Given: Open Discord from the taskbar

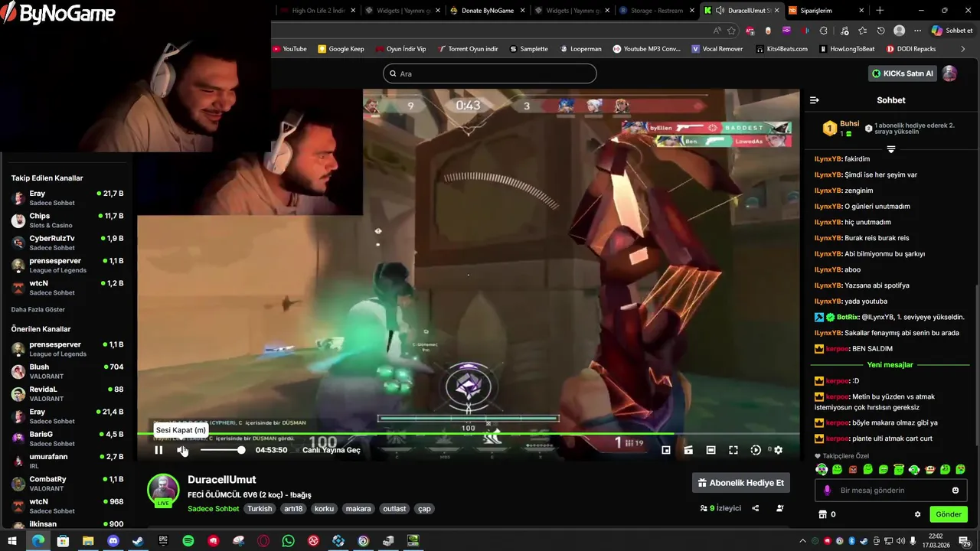Looking at the screenshot, I should (113, 541).
